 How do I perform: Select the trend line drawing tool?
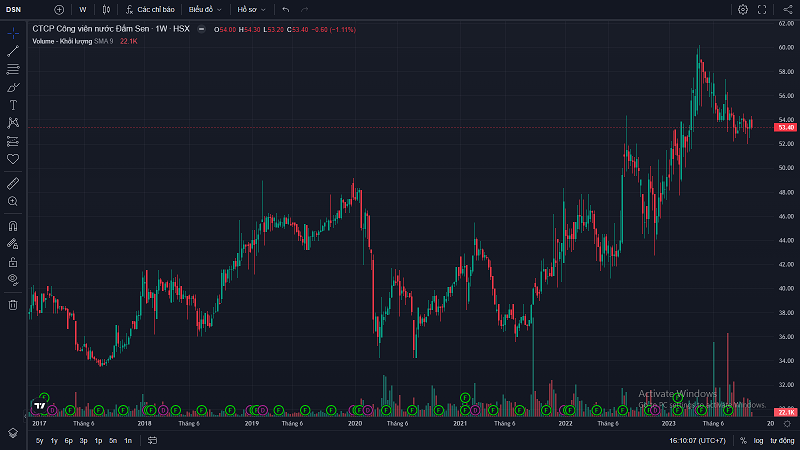point(13,51)
